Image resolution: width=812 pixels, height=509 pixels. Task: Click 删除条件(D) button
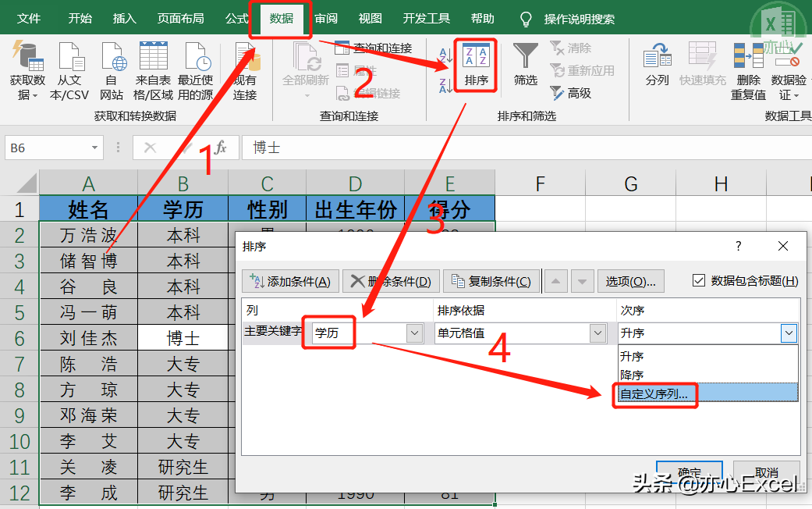tap(391, 282)
